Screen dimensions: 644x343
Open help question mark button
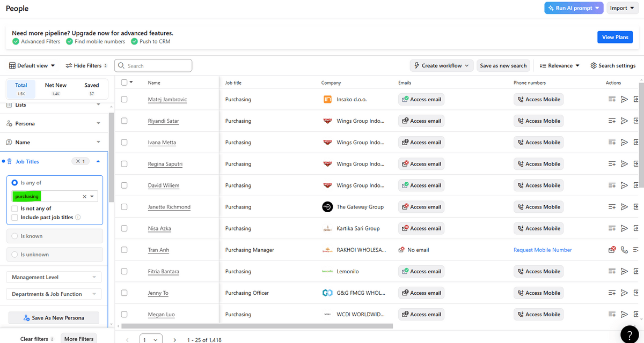coord(630,333)
